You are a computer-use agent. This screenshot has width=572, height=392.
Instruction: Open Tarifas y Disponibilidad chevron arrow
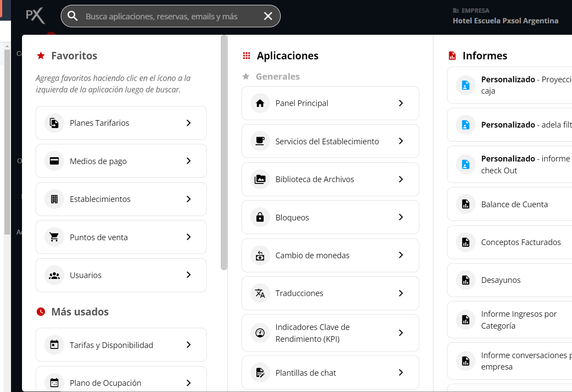[x=188, y=345]
